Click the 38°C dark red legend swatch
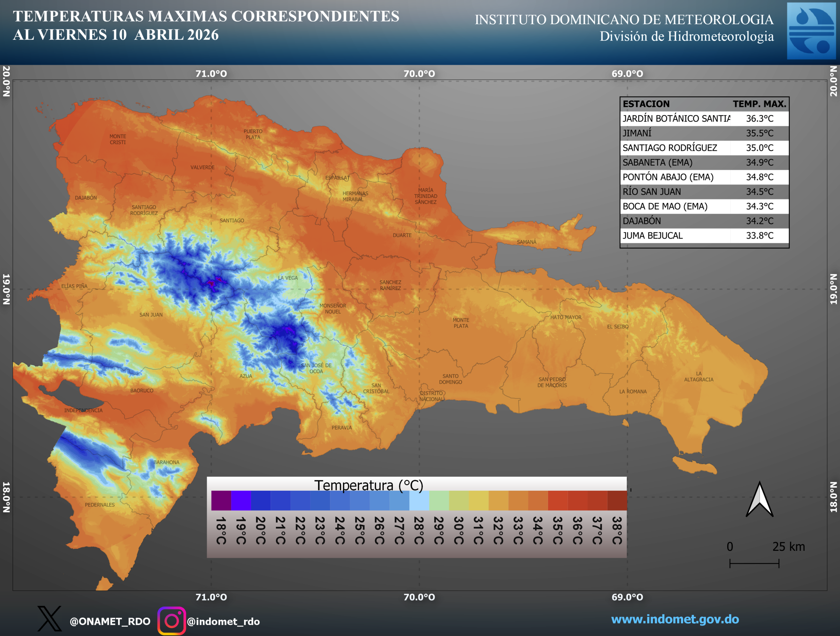 pos(617,501)
